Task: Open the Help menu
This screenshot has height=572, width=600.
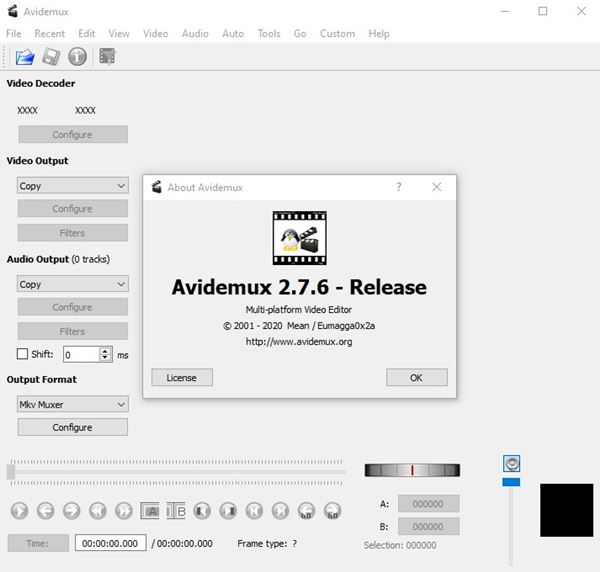Action: (x=379, y=34)
